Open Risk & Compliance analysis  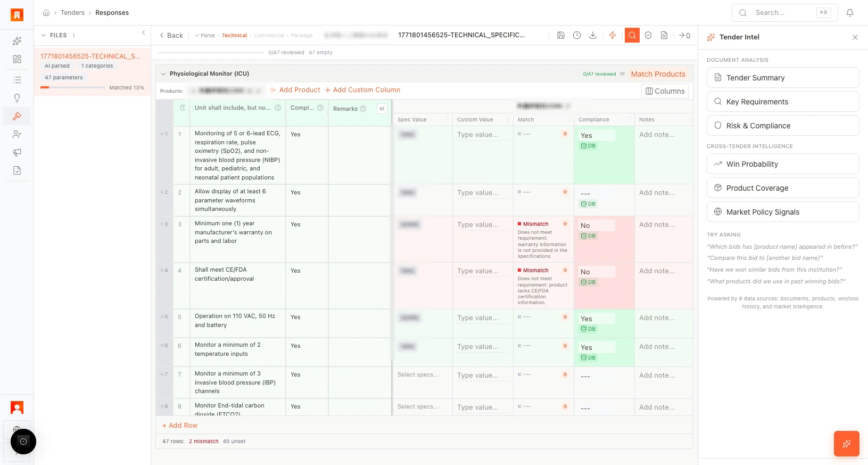tap(783, 126)
